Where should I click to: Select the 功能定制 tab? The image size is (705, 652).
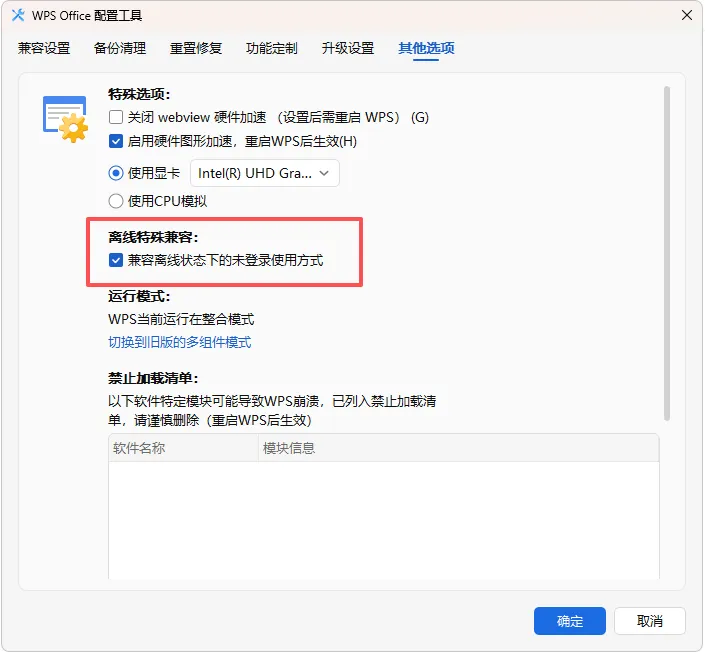pos(272,48)
